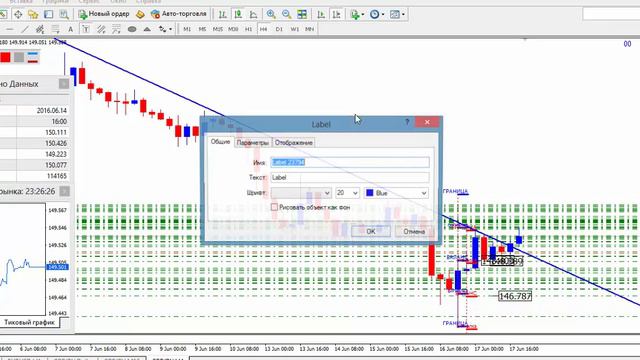Select the M15 timeframe

[218, 29]
